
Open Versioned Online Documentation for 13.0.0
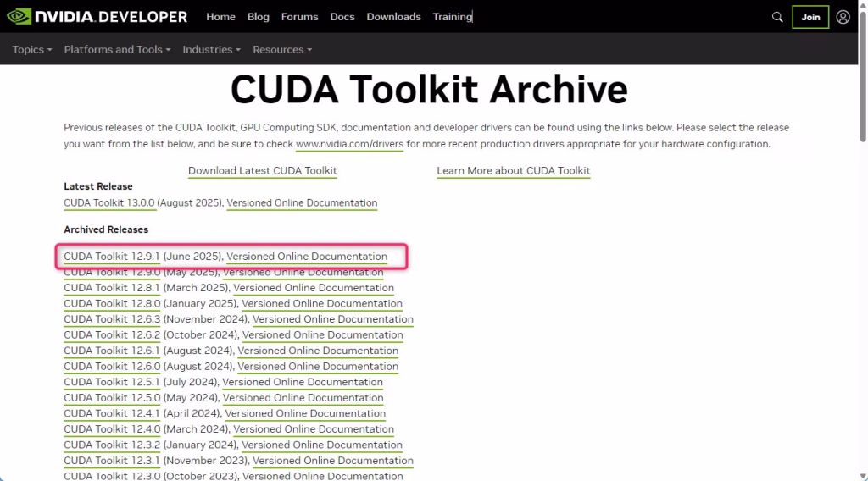(x=302, y=203)
